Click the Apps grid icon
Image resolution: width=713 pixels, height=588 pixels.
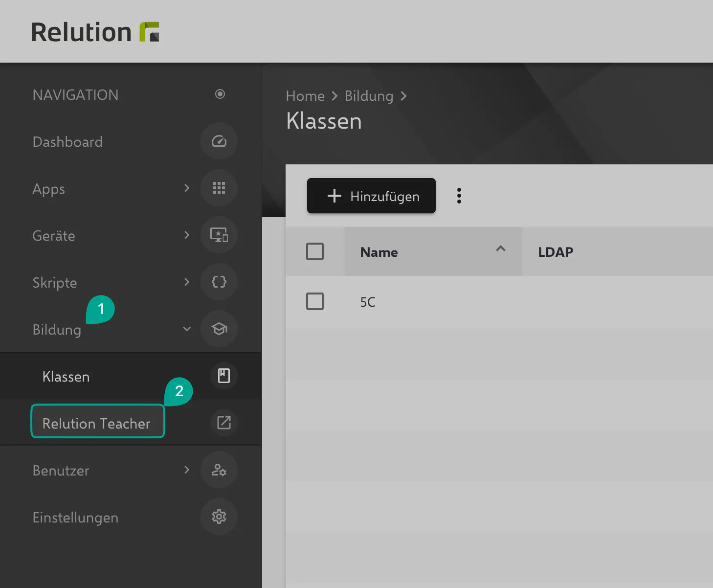coord(219,188)
